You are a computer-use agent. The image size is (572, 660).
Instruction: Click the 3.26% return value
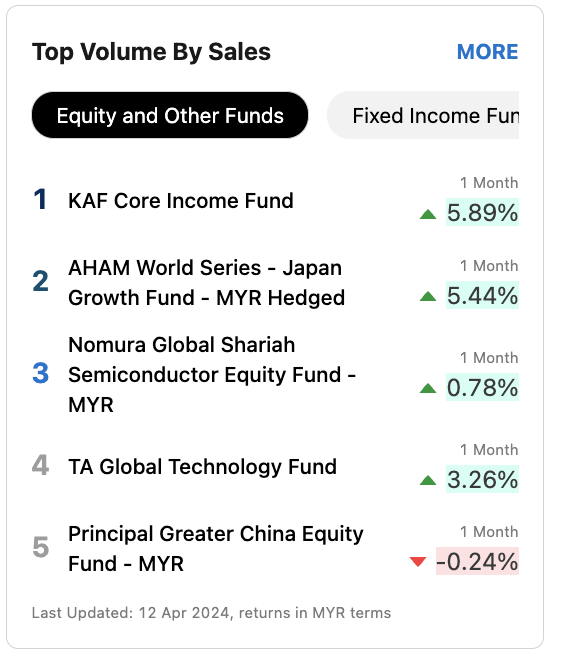pos(482,479)
